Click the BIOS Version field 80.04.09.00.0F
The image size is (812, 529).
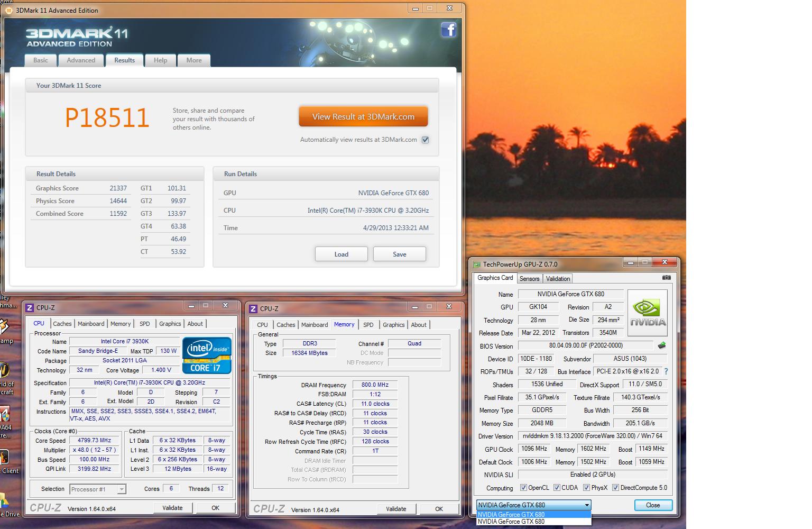[x=586, y=345]
